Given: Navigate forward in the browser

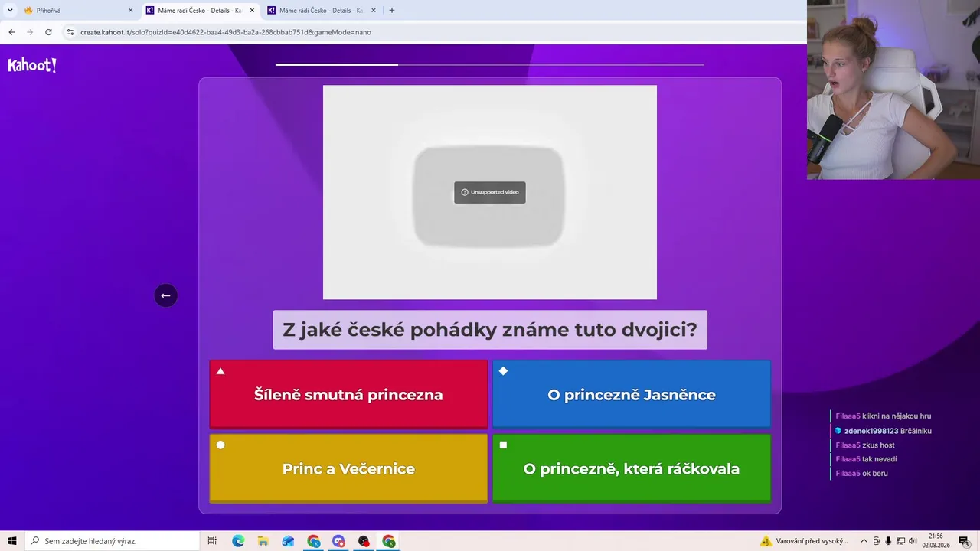Looking at the screenshot, I should coord(30,32).
